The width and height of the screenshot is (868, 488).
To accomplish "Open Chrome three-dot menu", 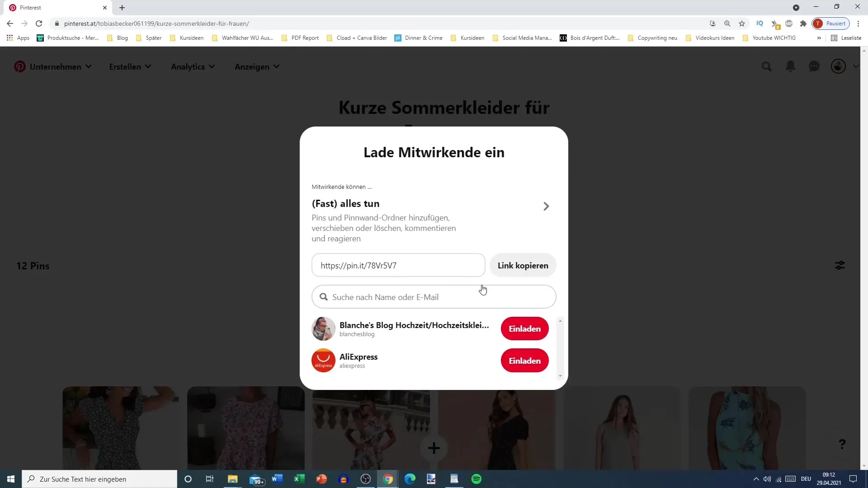I will tap(858, 23).
